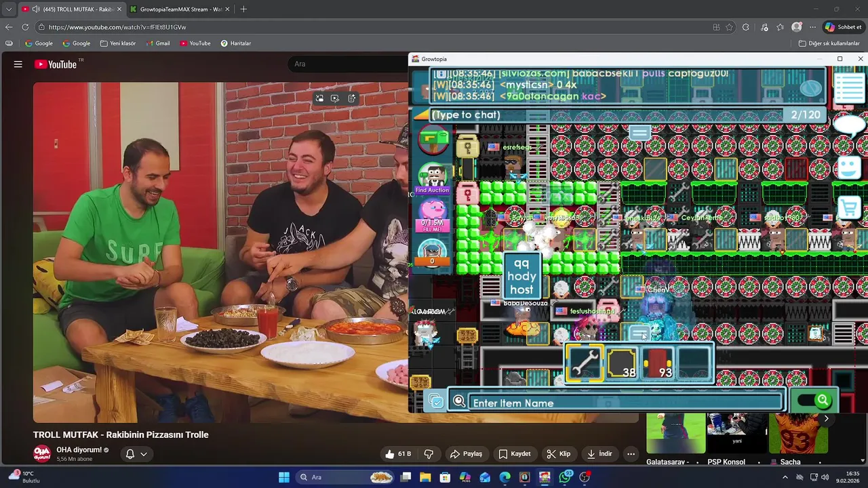Viewport: 868px width, 488px height.
Task: Add page to favorites star icon
Action: click(x=730, y=27)
